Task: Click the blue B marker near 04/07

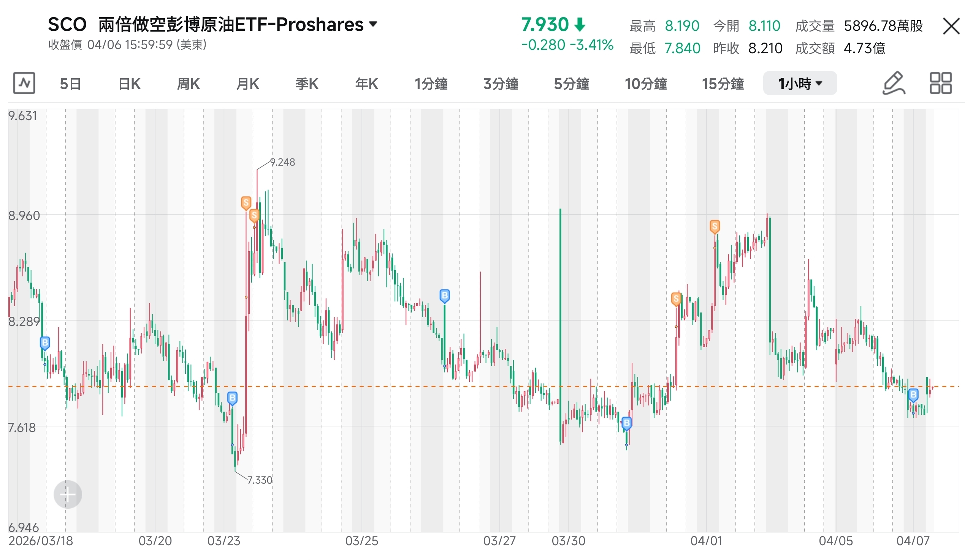Action: [913, 395]
